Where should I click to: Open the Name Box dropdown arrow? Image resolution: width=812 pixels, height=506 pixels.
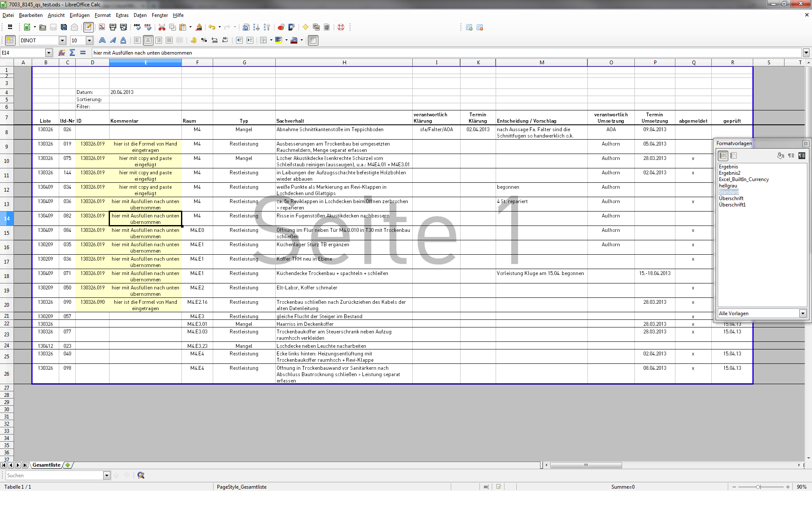point(49,53)
